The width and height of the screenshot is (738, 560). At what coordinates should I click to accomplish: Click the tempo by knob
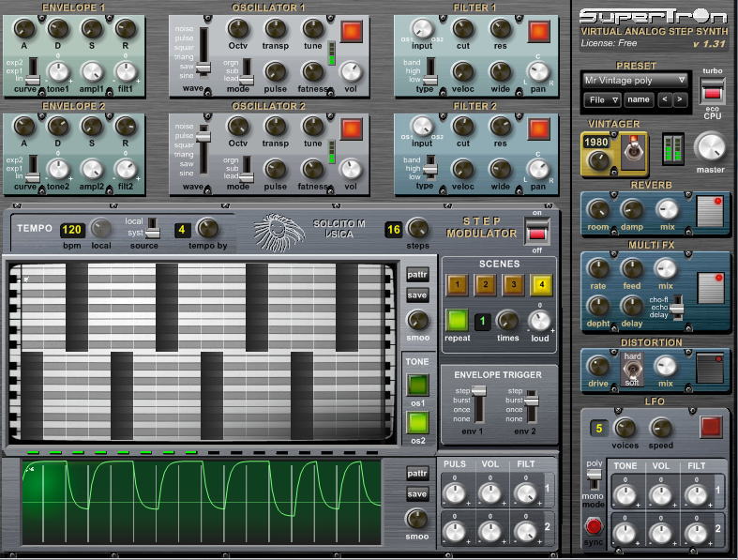[207, 229]
